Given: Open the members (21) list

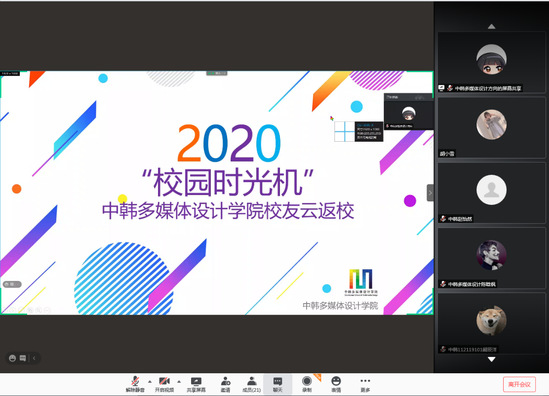Looking at the screenshot, I should pyautogui.click(x=252, y=384).
